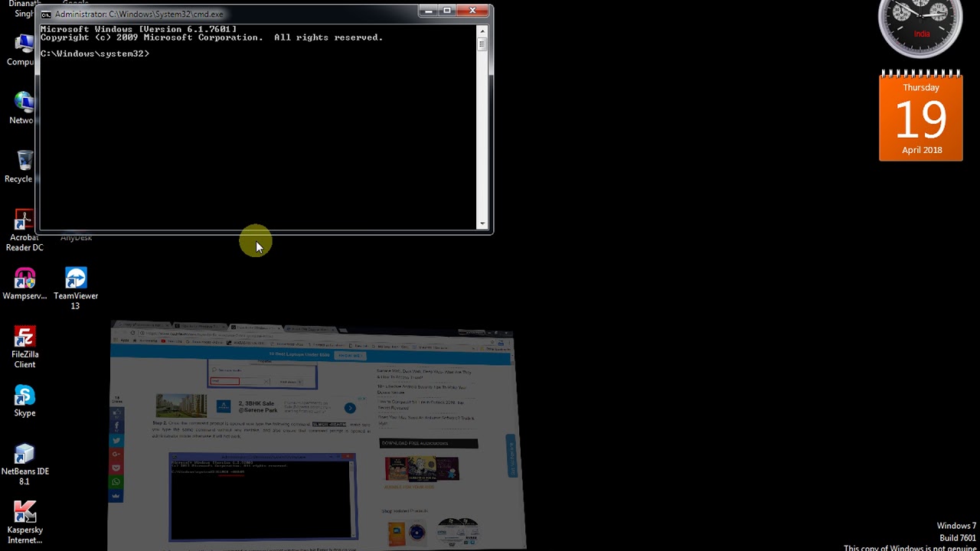Maximize the Command Prompt window
980x551 pixels.
(448, 11)
